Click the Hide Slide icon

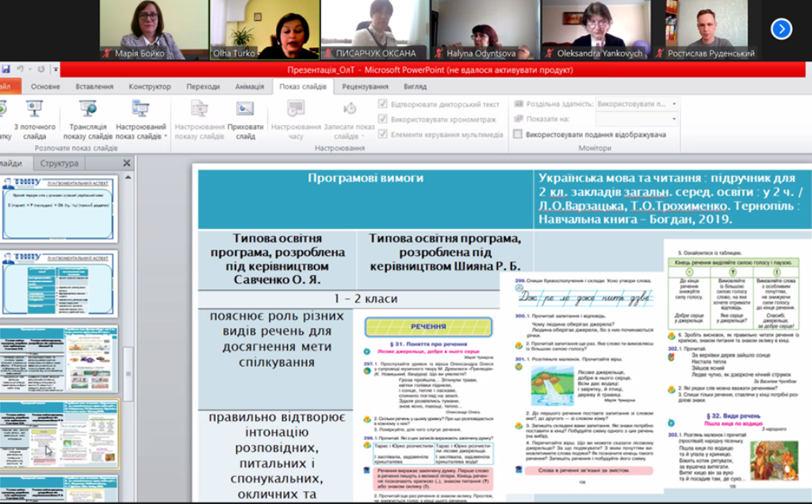tap(245, 119)
